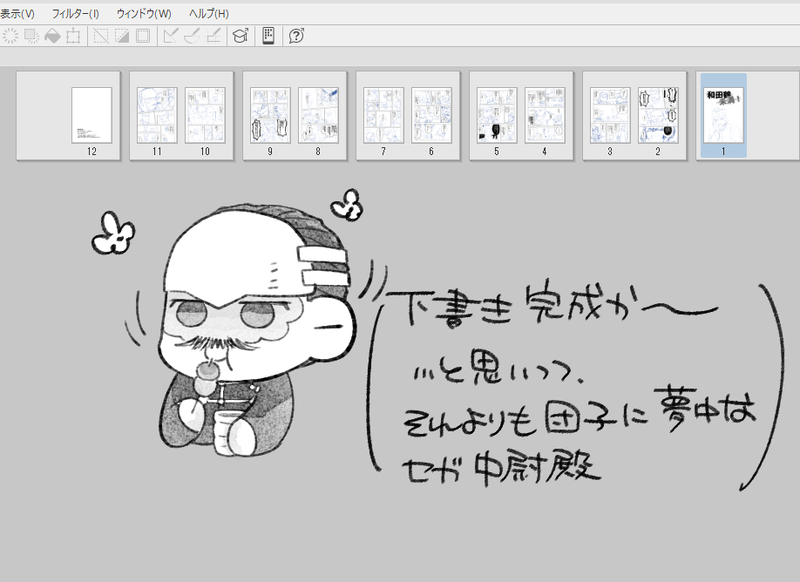This screenshot has height=582, width=800.
Task: Select page 9 thumbnail
Action: tap(270, 115)
